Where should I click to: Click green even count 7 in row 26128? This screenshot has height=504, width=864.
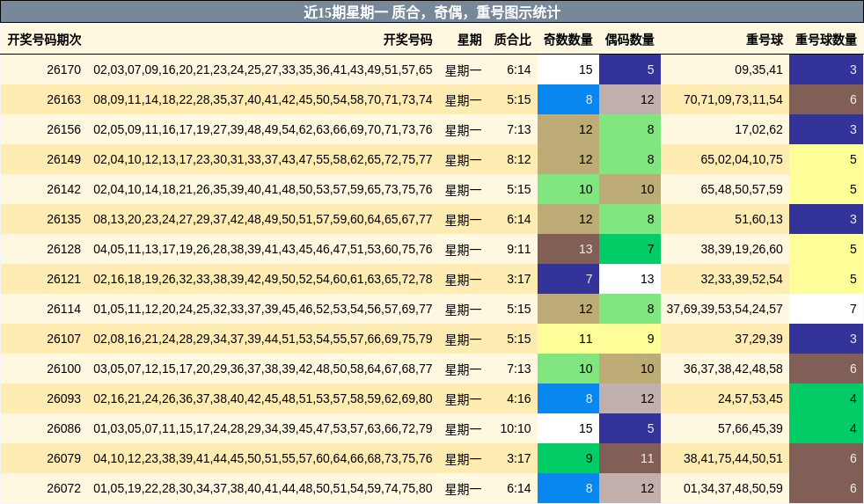pyautogui.click(x=630, y=249)
